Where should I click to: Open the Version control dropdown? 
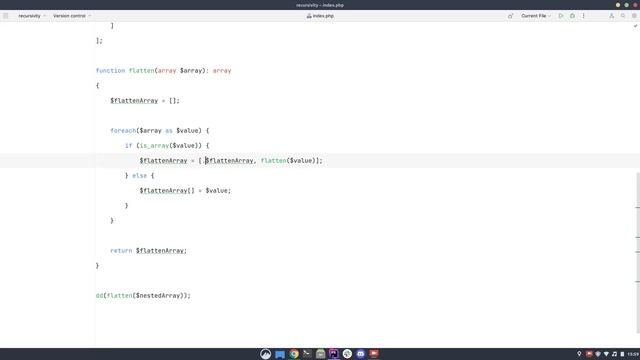(x=72, y=16)
